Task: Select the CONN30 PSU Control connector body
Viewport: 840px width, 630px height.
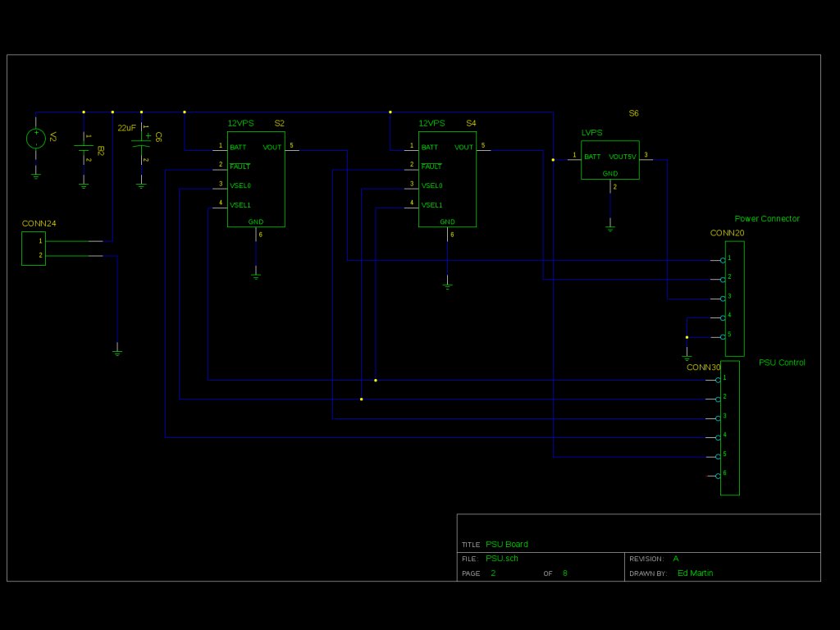Action: [730, 428]
